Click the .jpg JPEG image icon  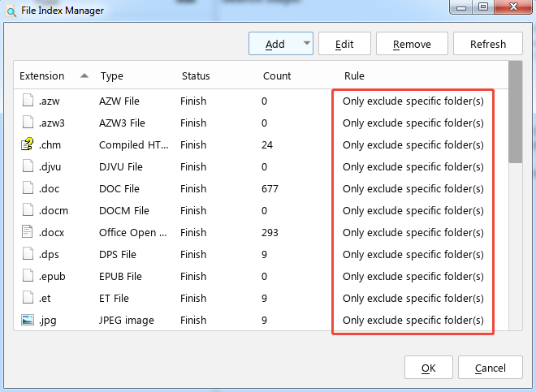coord(27,320)
